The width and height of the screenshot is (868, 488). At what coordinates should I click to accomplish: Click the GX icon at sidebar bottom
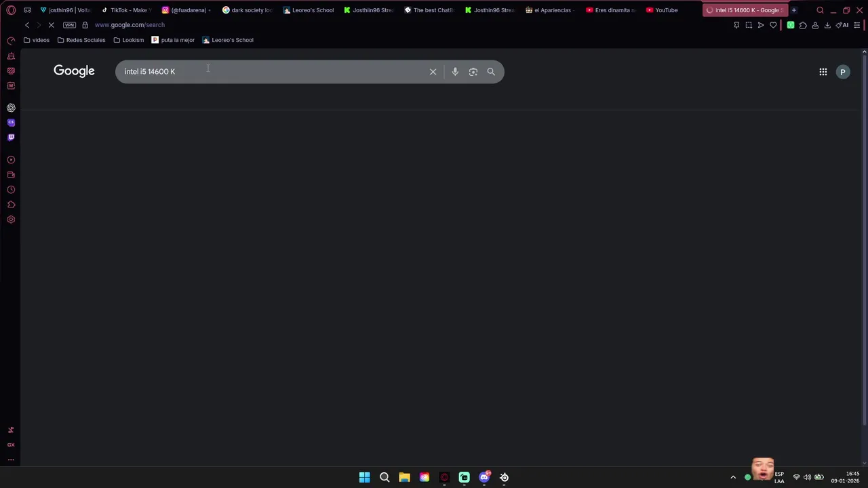[11, 445]
